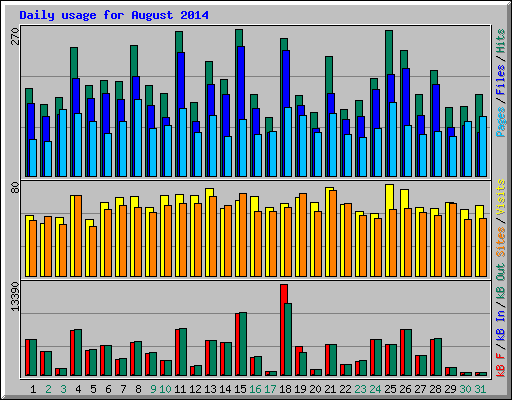This screenshot has height=400, width=512.
Task: Click the red kB F bar for day 26
Action: point(402,353)
